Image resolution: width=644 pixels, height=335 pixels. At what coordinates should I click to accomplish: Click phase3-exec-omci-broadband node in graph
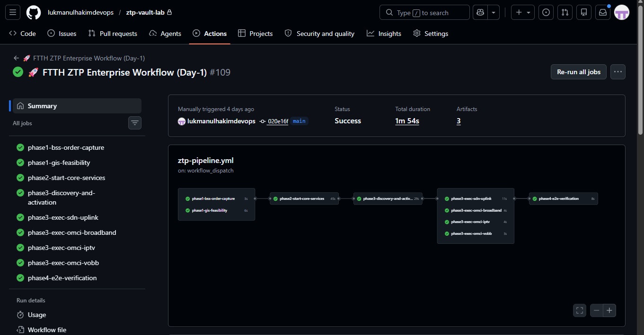(x=476, y=210)
